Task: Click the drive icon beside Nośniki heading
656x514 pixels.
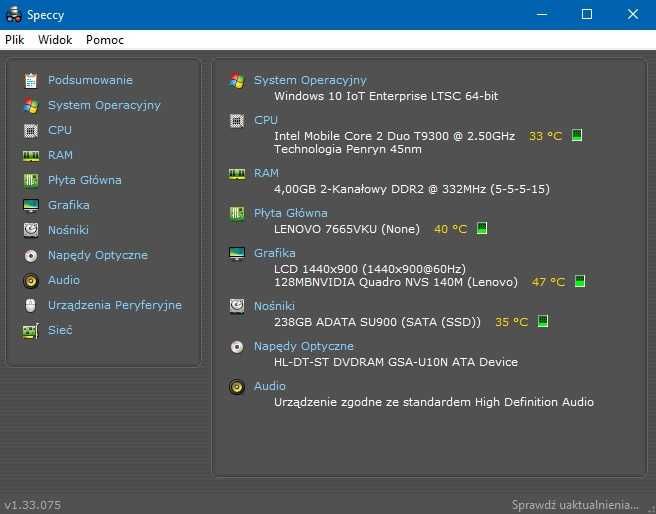Action: (x=237, y=306)
